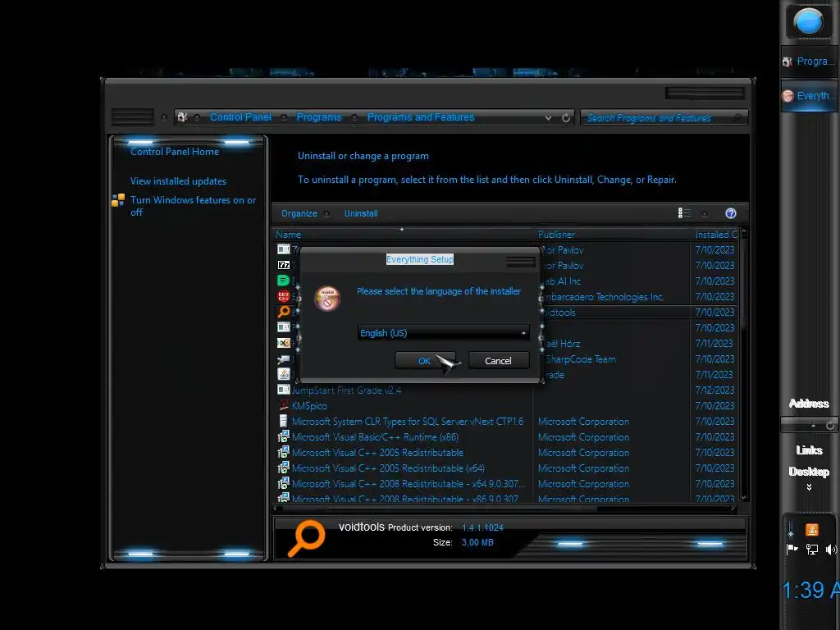Select the KMSpico entry
Image resolution: width=840 pixels, height=630 pixels.
309,405
